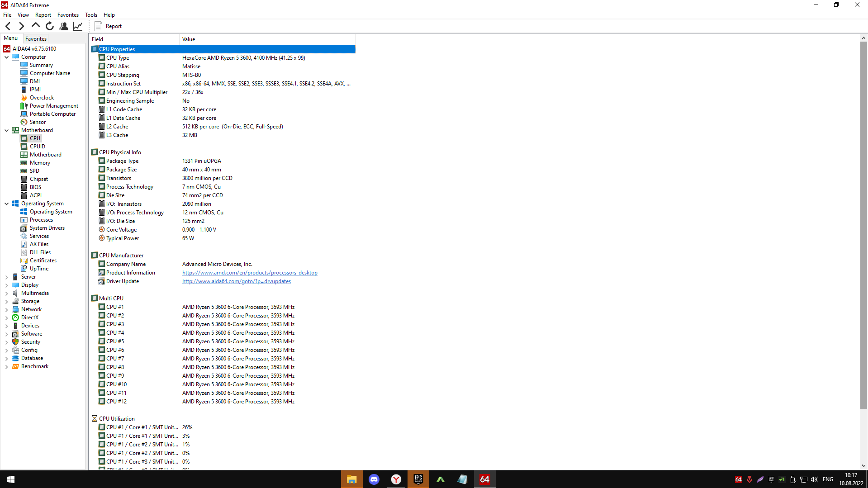Click the Up level toolbar arrow
This screenshot has height=488, width=868.
(35, 26)
